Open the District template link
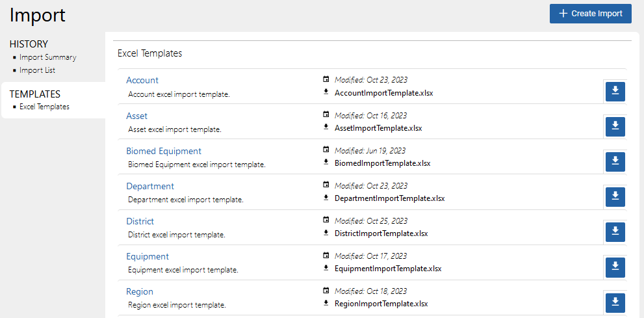 (x=140, y=221)
